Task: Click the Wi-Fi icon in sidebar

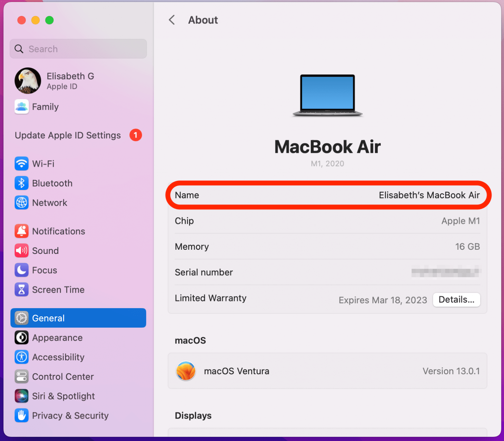Action: click(21, 164)
